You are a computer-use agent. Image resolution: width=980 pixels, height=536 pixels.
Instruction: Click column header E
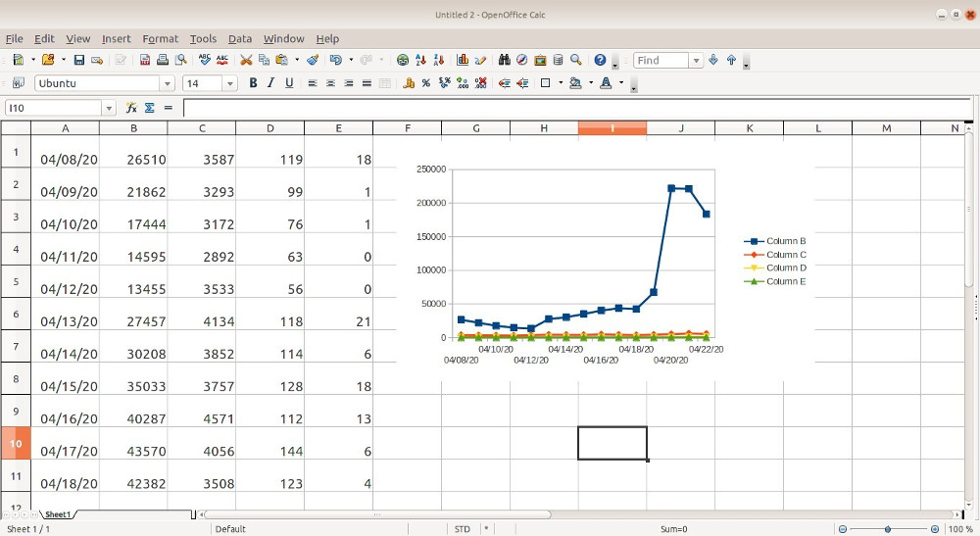[x=338, y=128]
